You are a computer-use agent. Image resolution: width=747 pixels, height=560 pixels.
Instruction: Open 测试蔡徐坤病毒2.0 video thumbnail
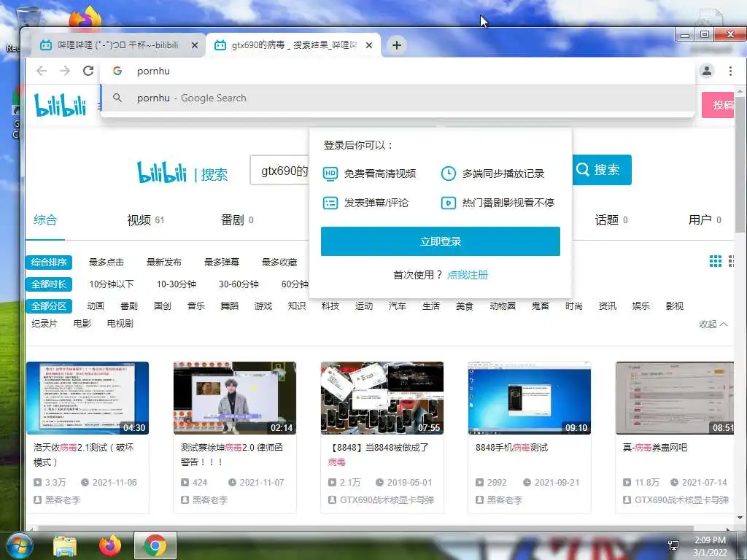pos(235,398)
